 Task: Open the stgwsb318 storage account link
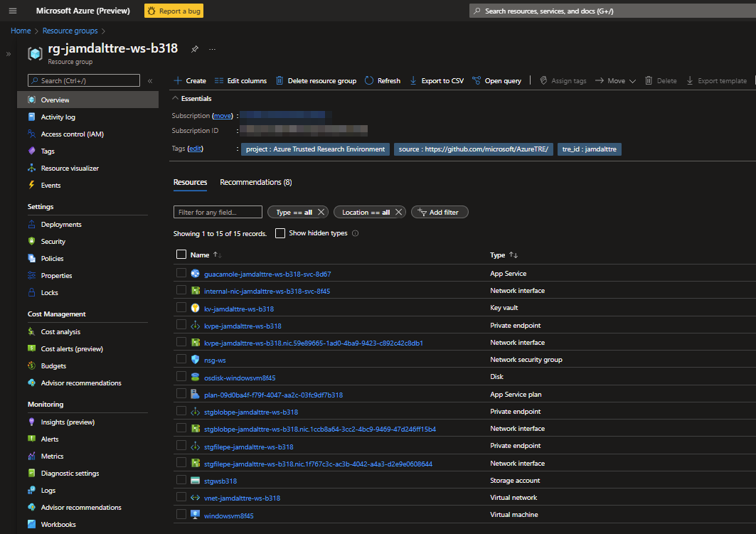click(220, 481)
